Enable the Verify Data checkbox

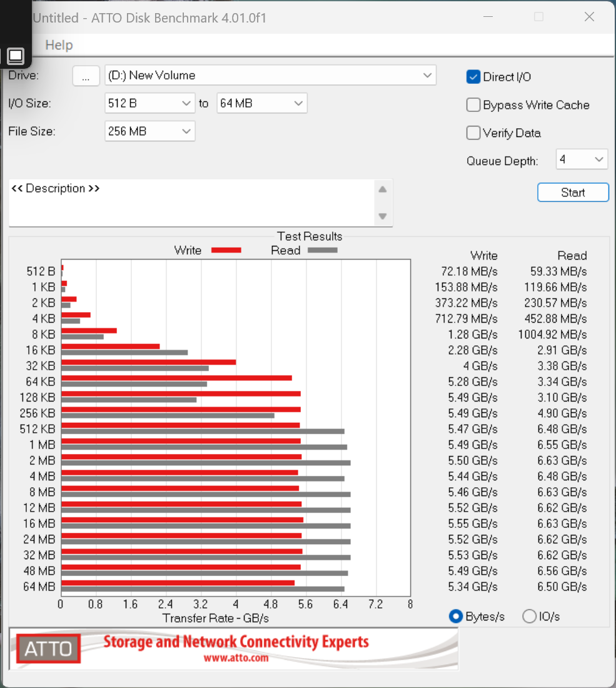tap(473, 133)
